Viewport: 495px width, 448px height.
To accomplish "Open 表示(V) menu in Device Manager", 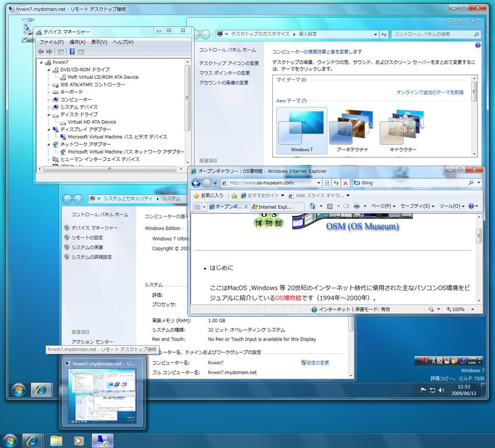I will click(x=99, y=42).
